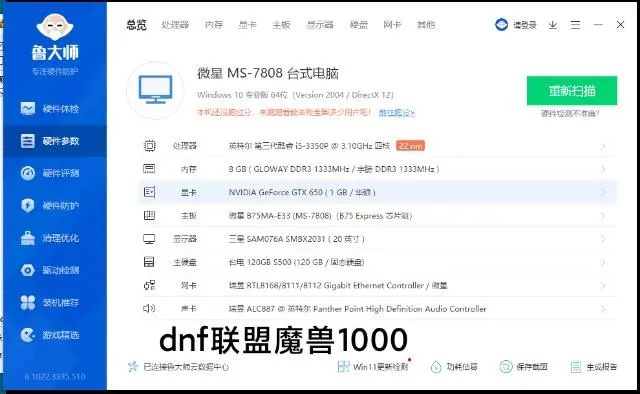Viewport: 640px width, 394px height.
Task: Switch to the 硬盘 tab
Action: 359,25
